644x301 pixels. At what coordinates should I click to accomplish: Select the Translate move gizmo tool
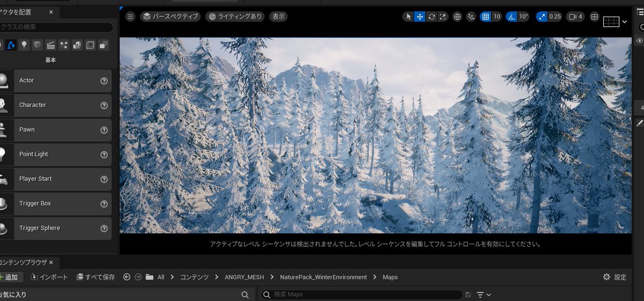click(x=420, y=17)
